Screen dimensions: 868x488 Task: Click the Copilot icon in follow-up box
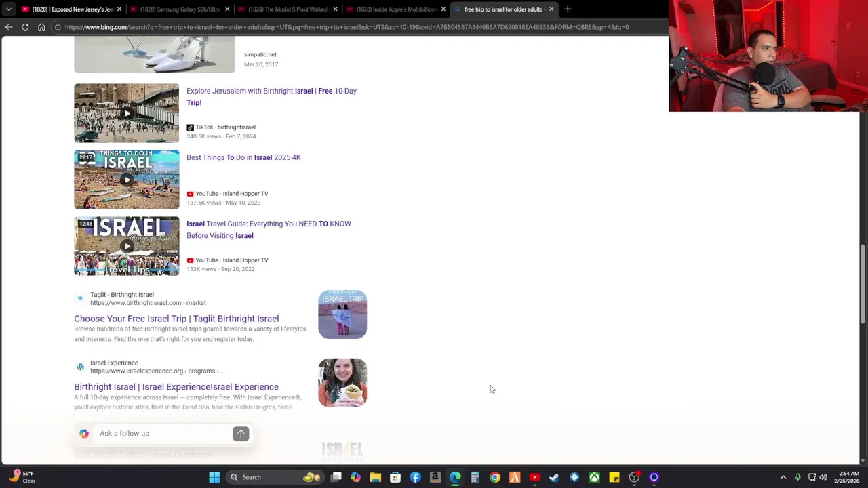pyautogui.click(x=84, y=434)
